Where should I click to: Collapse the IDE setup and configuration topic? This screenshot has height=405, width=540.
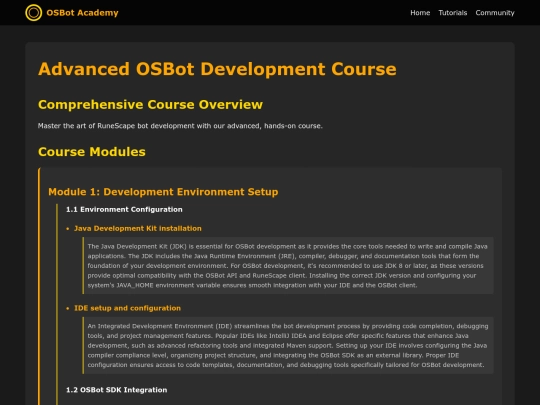pos(127,308)
